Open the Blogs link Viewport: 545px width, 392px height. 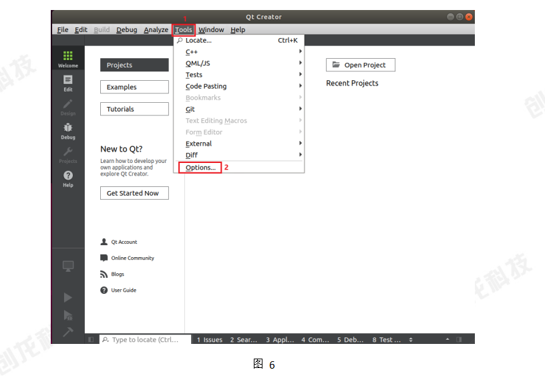[x=118, y=274]
